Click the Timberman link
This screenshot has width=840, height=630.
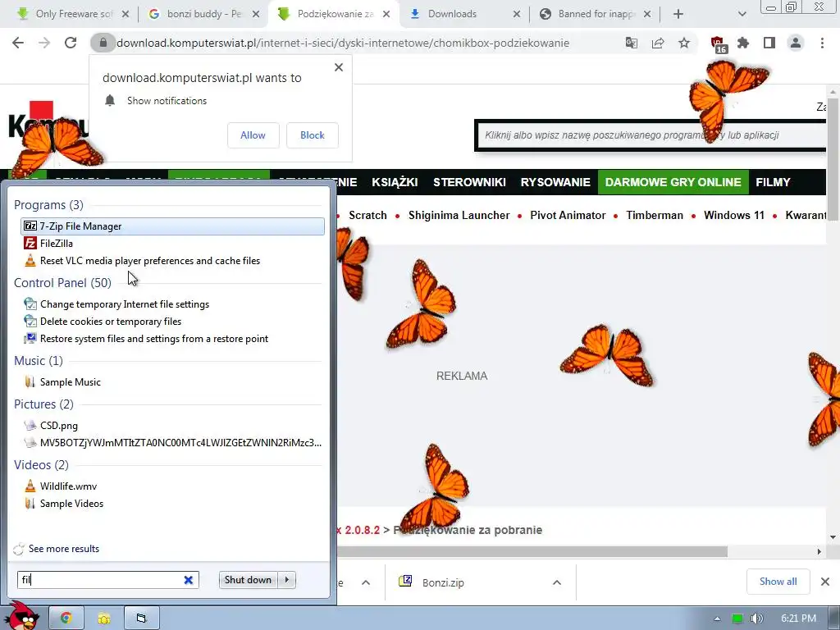click(655, 216)
